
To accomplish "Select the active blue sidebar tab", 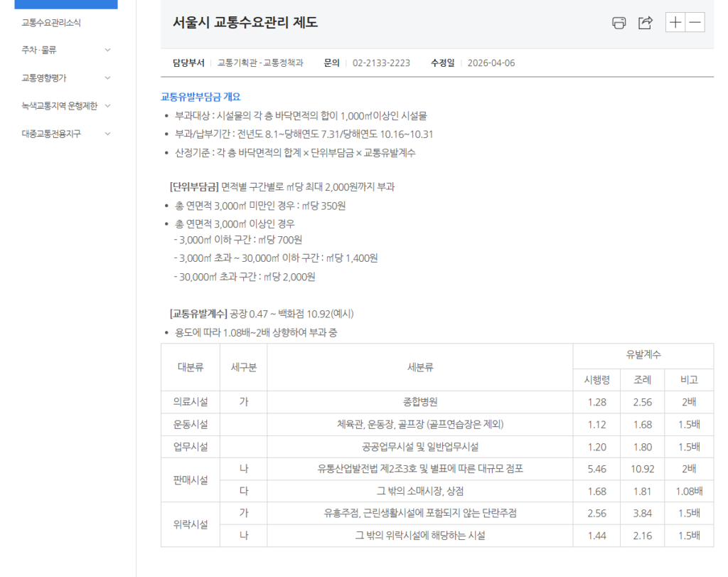I will [x=66, y=4].
